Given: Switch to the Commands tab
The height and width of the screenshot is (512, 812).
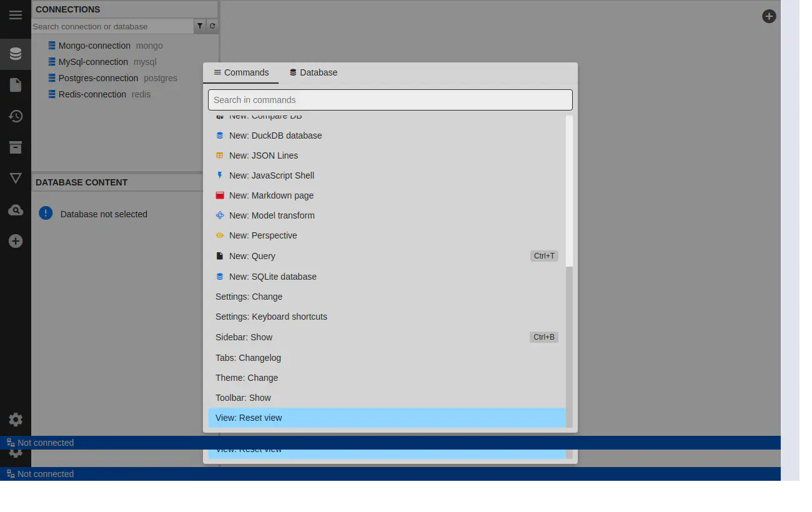Looking at the screenshot, I should 241,72.
